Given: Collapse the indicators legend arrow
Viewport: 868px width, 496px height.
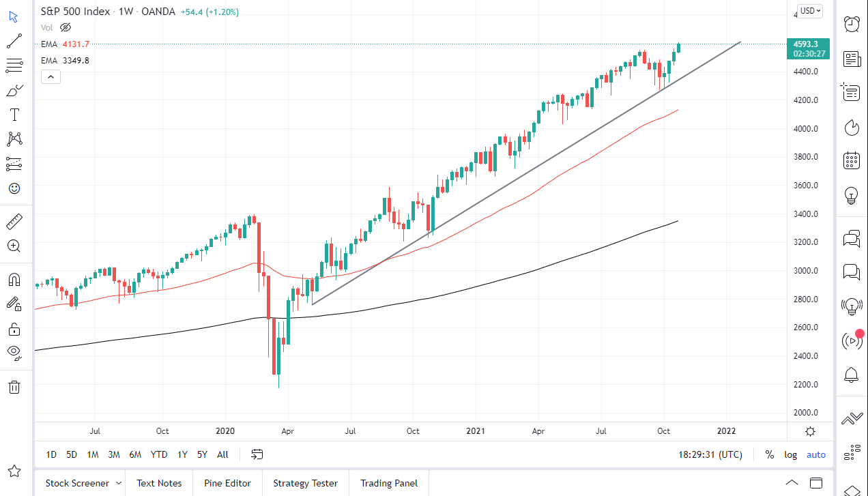Looking at the screenshot, I should [x=50, y=76].
